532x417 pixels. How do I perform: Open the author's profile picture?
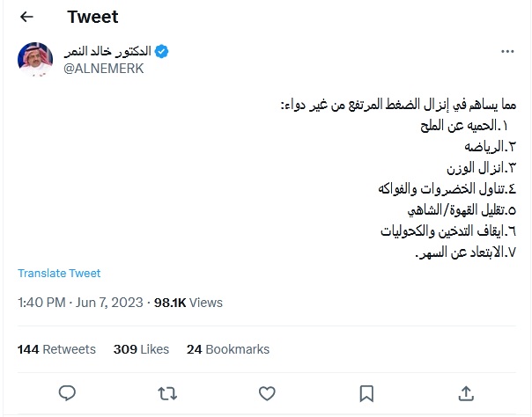click(35, 59)
